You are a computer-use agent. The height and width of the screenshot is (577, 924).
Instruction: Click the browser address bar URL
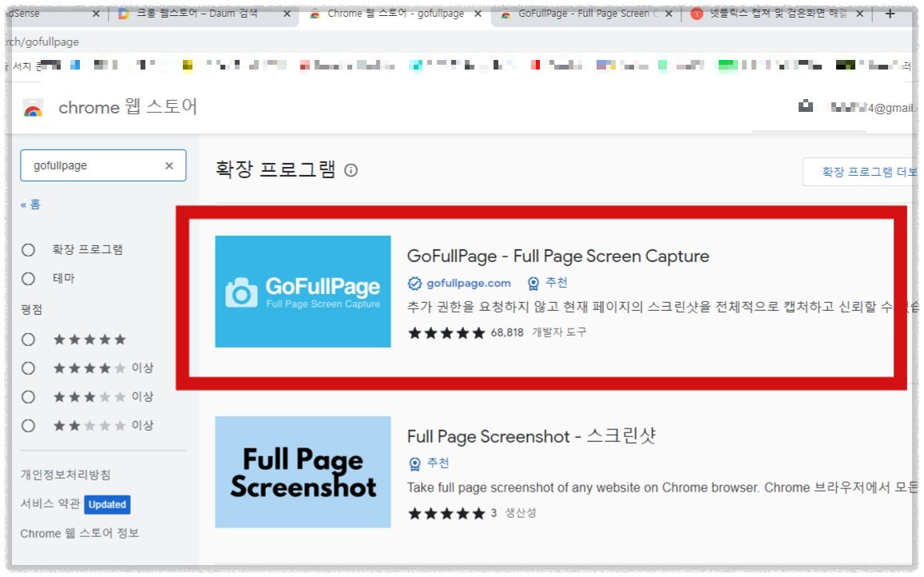[x=42, y=42]
